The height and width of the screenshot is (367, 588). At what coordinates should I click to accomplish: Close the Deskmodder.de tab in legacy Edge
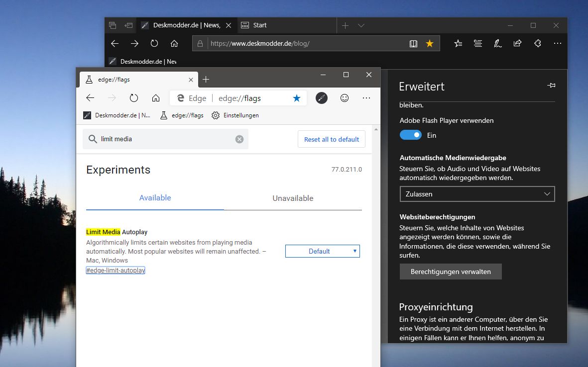(229, 25)
